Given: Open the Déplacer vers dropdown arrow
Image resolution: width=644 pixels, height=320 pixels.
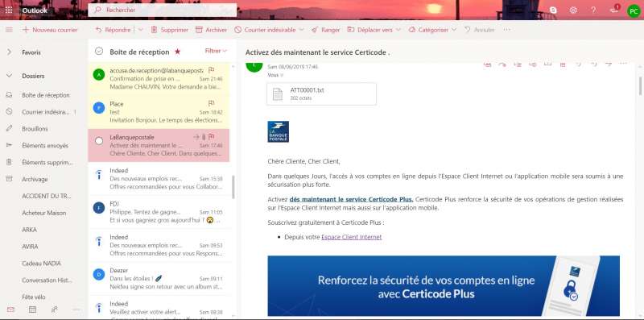Looking at the screenshot, I should click(x=398, y=30).
